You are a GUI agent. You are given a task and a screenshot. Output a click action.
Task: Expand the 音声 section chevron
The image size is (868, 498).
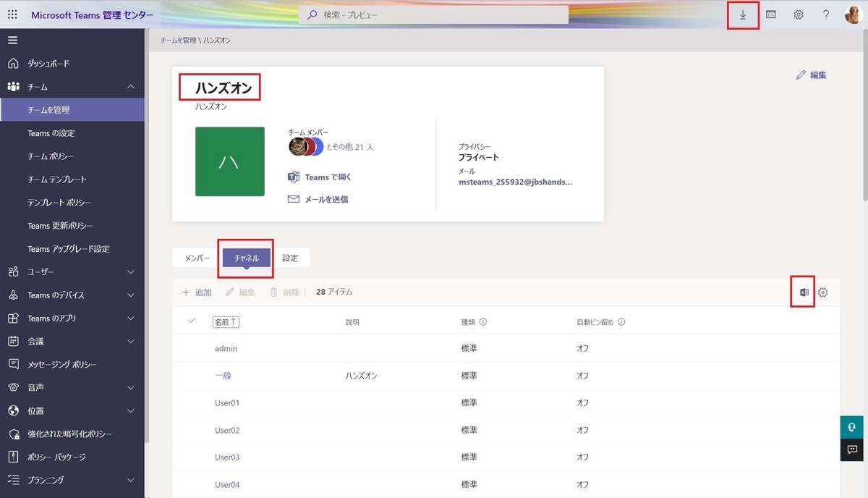coord(131,387)
